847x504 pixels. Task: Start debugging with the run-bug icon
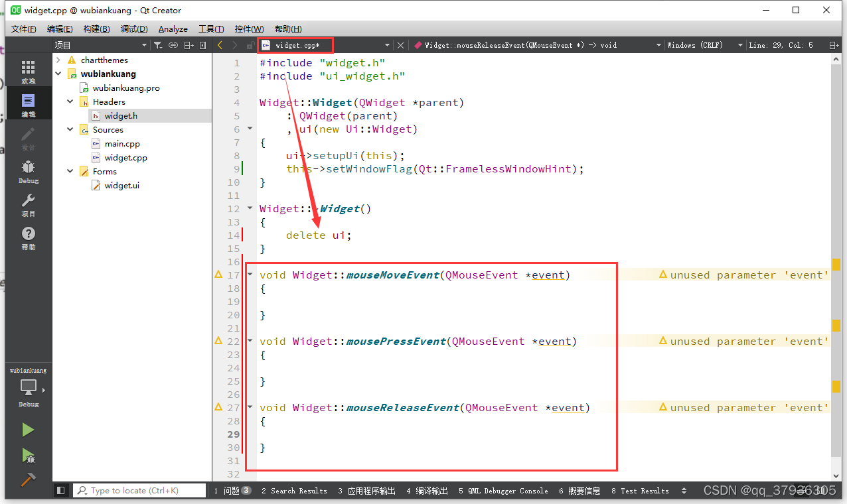pos(28,455)
